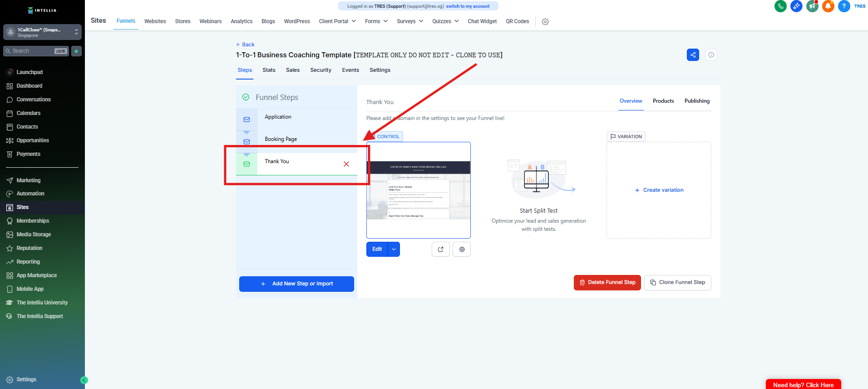Click the blue AI sparkle icon in header
The width and height of the screenshot is (868, 389).
(x=796, y=6)
